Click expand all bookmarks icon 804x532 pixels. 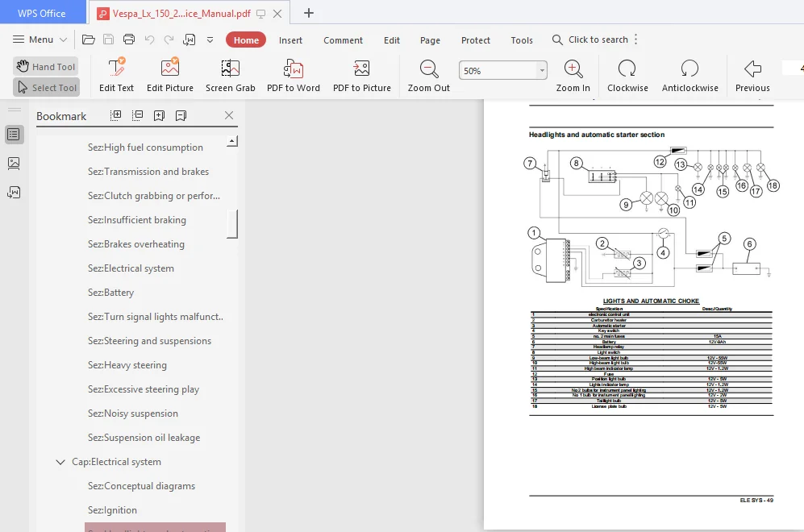(116, 115)
